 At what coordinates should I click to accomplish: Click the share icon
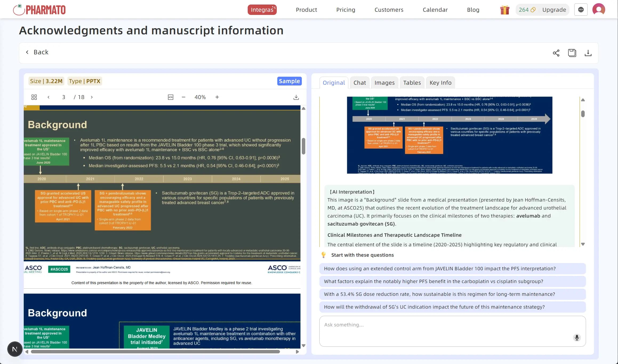tap(556, 53)
